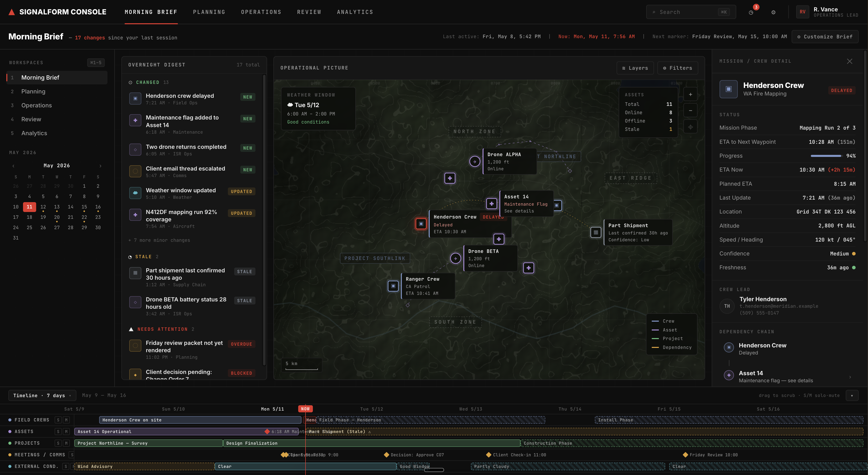The width and height of the screenshot is (868, 475).
Task: Open the Customize Brief button
Action: coord(825,37)
